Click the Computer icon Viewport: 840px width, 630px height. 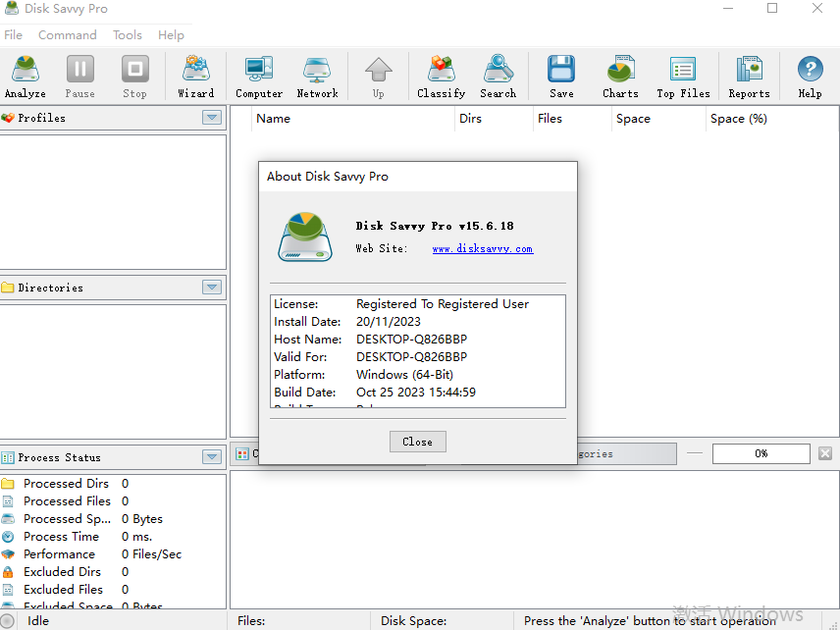click(258, 77)
